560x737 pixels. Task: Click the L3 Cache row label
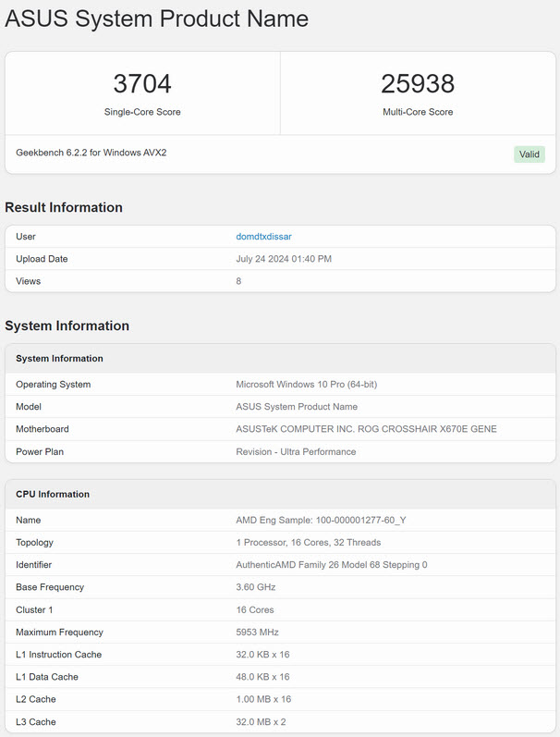pos(36,721)
